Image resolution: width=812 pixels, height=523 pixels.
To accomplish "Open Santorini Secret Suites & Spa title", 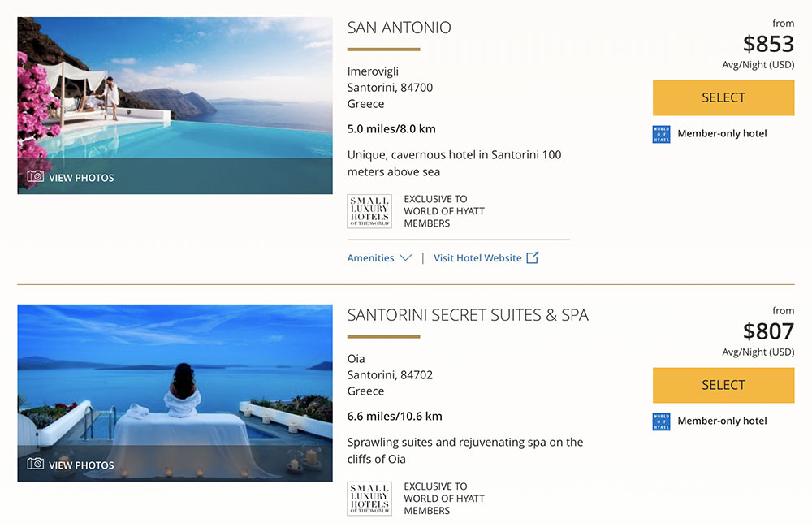I will click(468, 315).
